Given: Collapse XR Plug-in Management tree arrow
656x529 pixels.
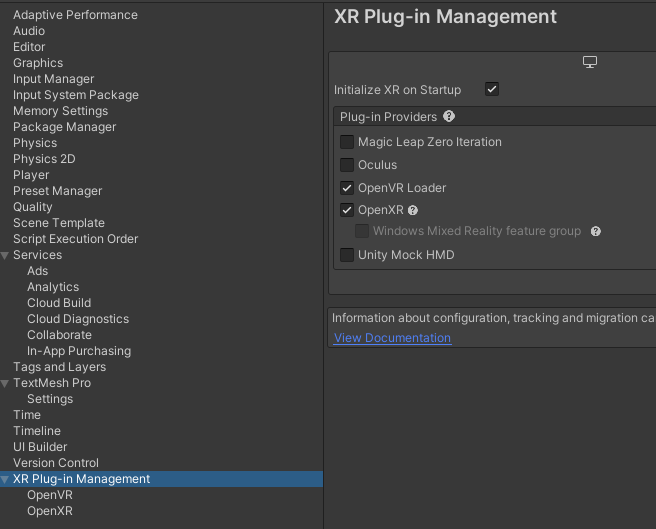Looking at the screenshot, I should [x=5, y=480].
